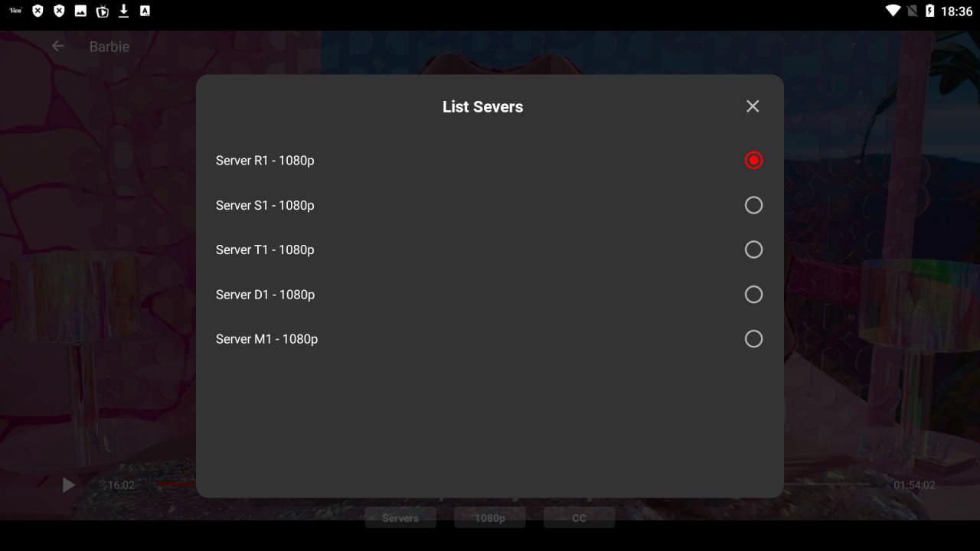Open the Servers button below player
The image size is (980, 551).
point(400,518)
